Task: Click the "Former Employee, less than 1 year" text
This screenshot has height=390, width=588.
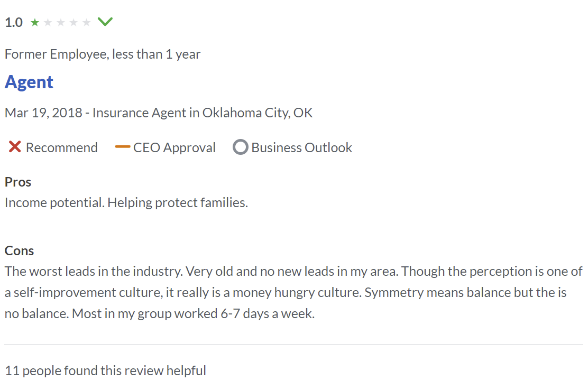Action: tap(103, 54)
